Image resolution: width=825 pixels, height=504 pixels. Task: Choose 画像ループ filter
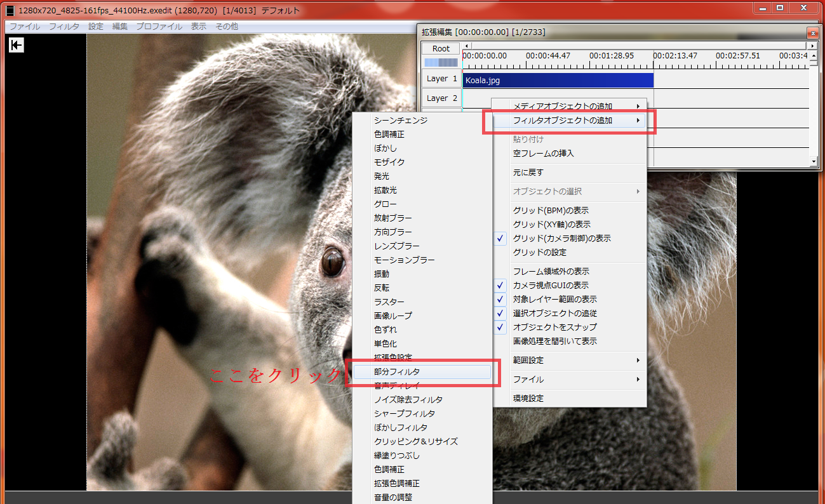(x=422, y=315)
